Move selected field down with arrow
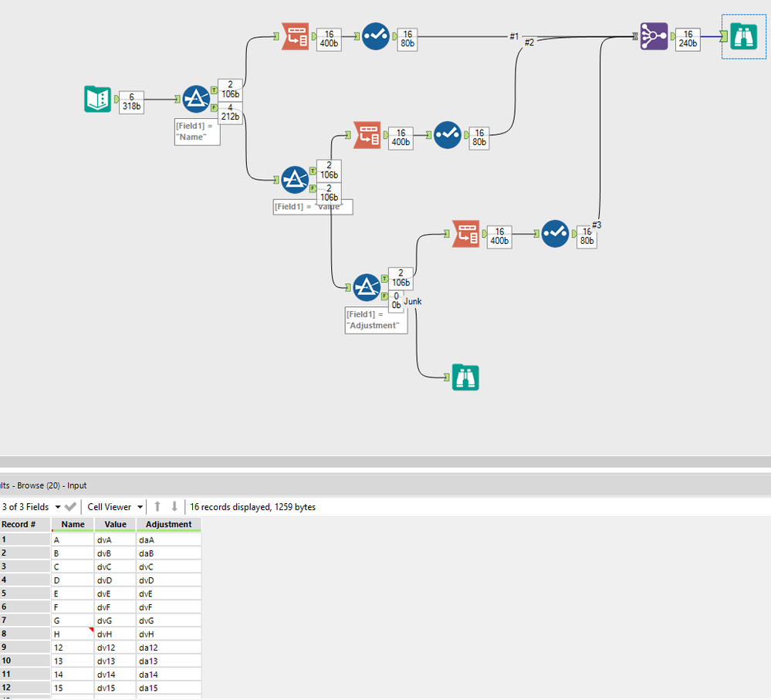Screen dimensions: 771x700 (174, 506)
